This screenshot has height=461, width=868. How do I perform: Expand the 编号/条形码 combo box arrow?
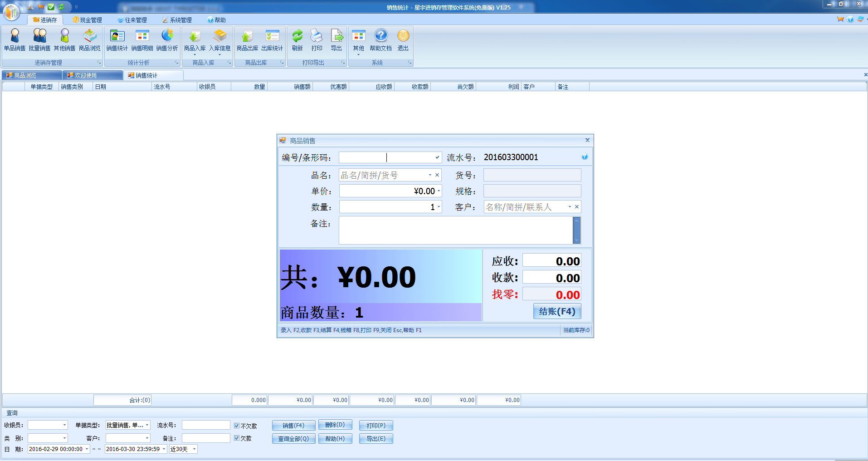(437, 157)
